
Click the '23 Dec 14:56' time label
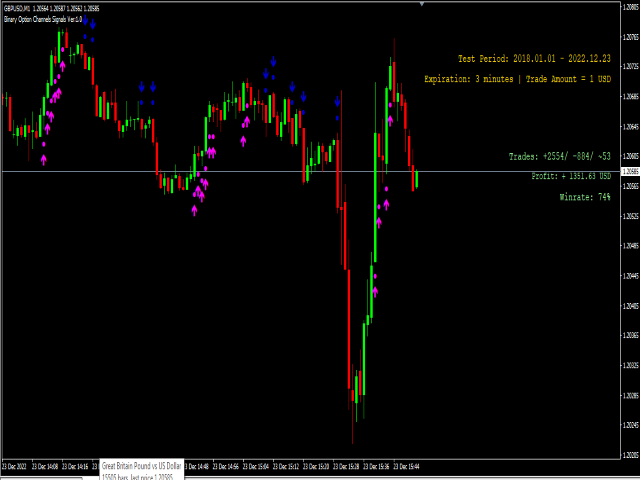click(x=226, y=467)
